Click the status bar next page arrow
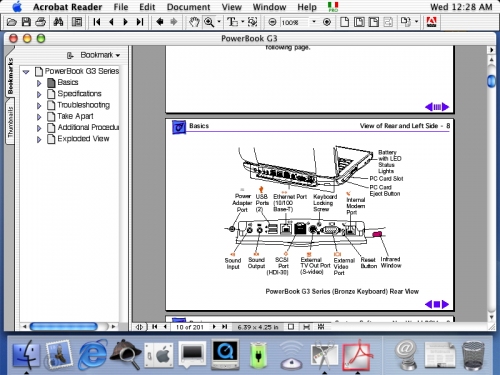Image resolution: width=500 pixels, height=375 pixels. (214, 327)
